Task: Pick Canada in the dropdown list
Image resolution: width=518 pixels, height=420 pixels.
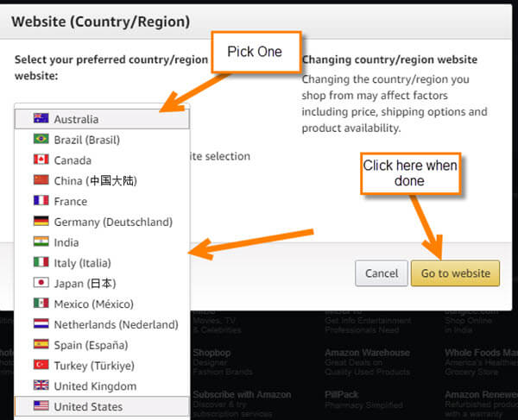Action: click(x=102, y=160)
